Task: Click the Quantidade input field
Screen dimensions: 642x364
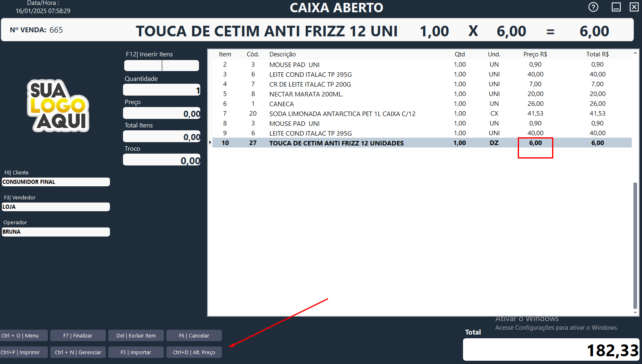Action: (x=162, y=90)
